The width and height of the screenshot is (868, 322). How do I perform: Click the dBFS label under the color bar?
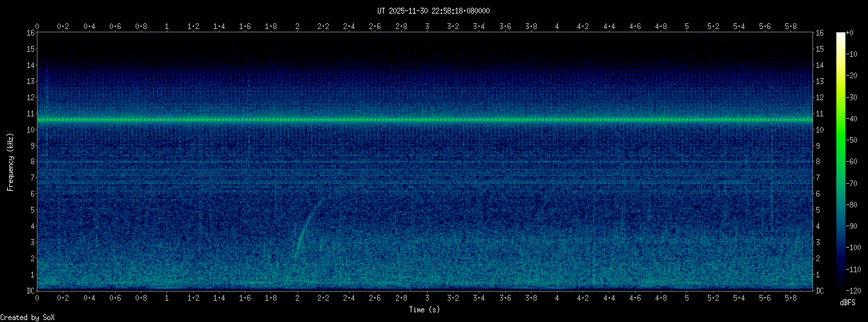coord(848,302)
